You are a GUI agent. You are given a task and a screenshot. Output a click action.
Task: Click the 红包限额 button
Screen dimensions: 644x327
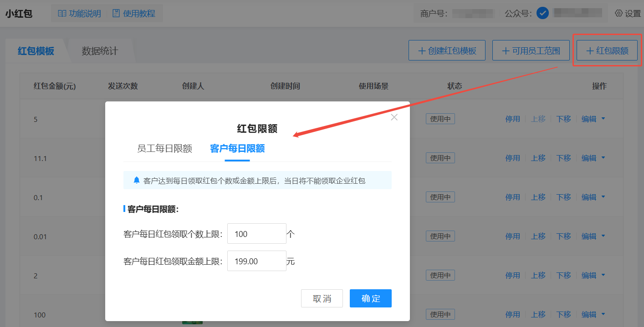[x=607, y=50]
